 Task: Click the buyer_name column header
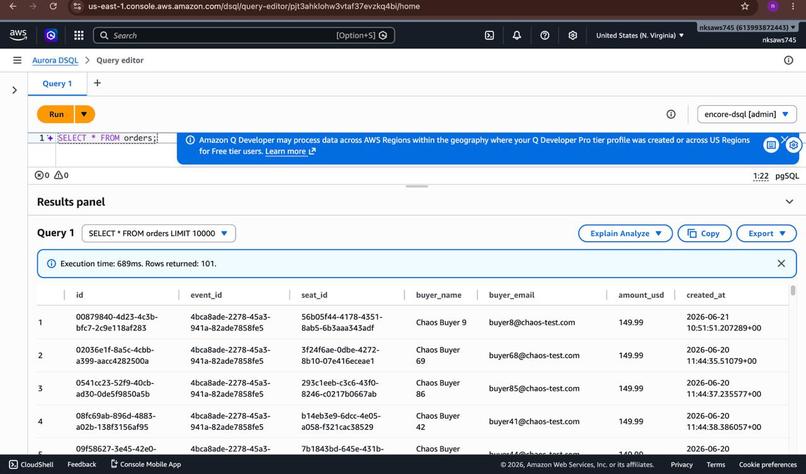pos(438,295)
